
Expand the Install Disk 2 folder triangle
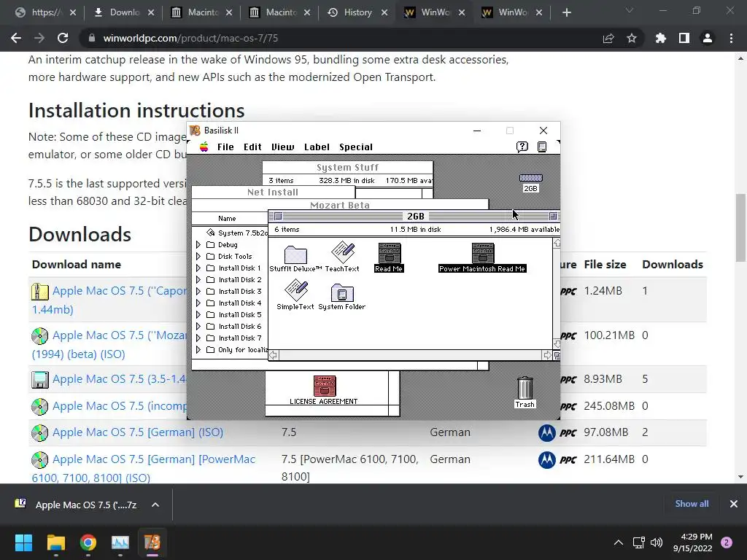(198, 279)
